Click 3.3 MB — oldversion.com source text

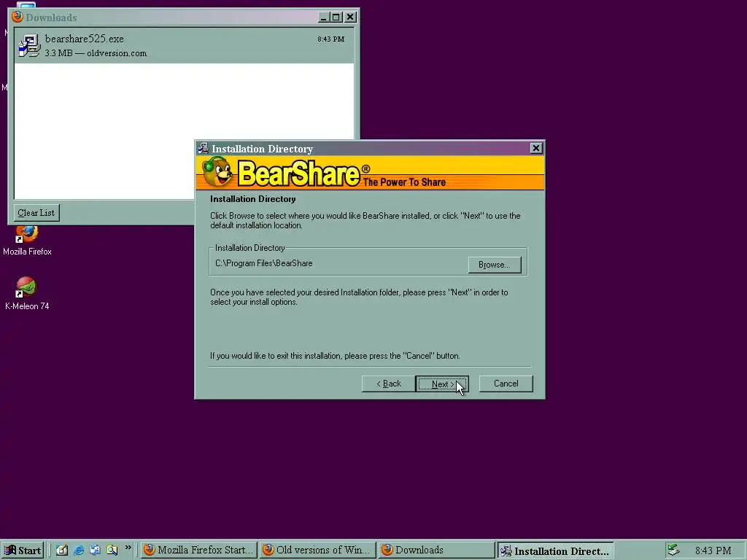click(x=96, y=53)
